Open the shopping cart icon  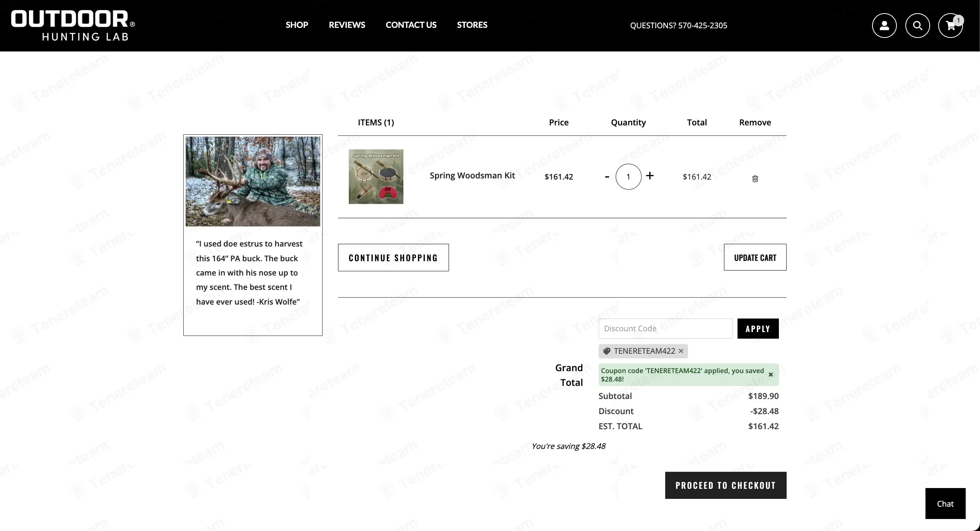pyautogui.click(x=950, y=26)
